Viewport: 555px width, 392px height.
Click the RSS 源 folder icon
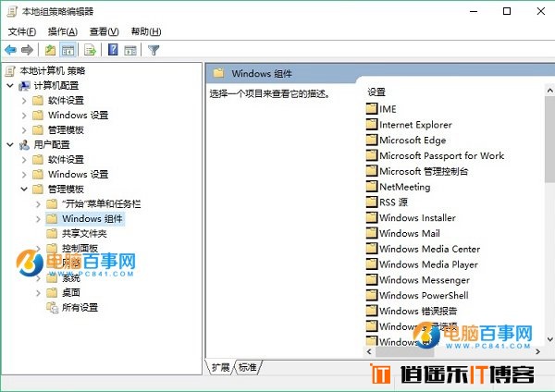[x=371, y=202]
